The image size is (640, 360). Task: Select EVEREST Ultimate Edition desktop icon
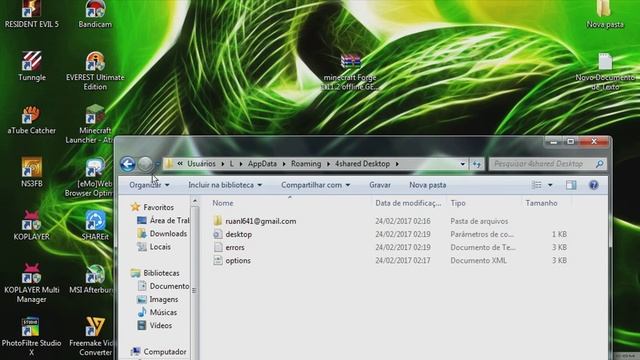[95, 70]
